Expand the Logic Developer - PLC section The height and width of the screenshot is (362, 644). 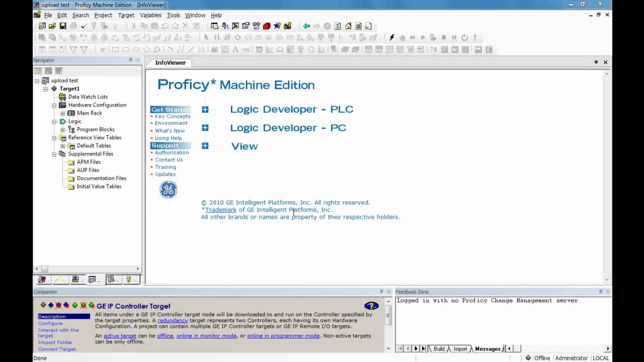205,110
